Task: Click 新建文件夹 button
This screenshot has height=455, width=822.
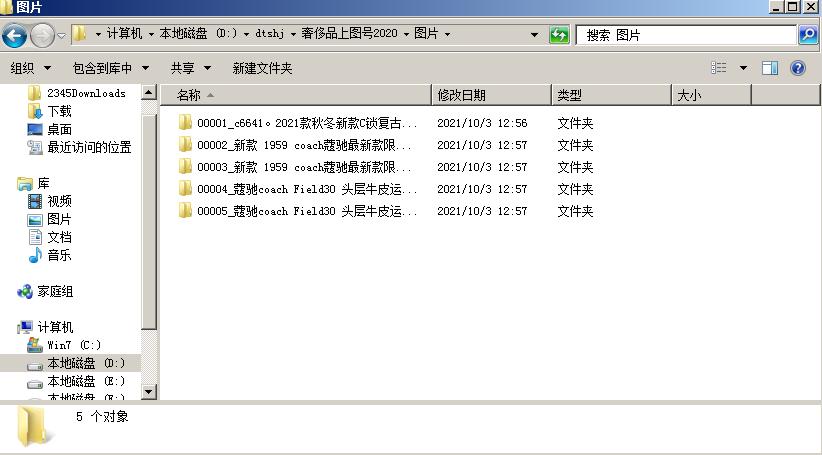Action: click(x=262, y=68)
